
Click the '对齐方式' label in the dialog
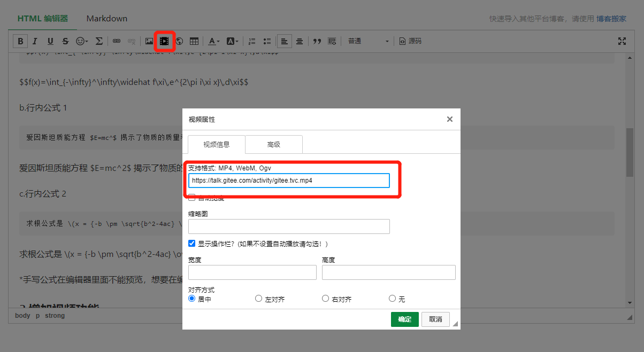(201, 290)
